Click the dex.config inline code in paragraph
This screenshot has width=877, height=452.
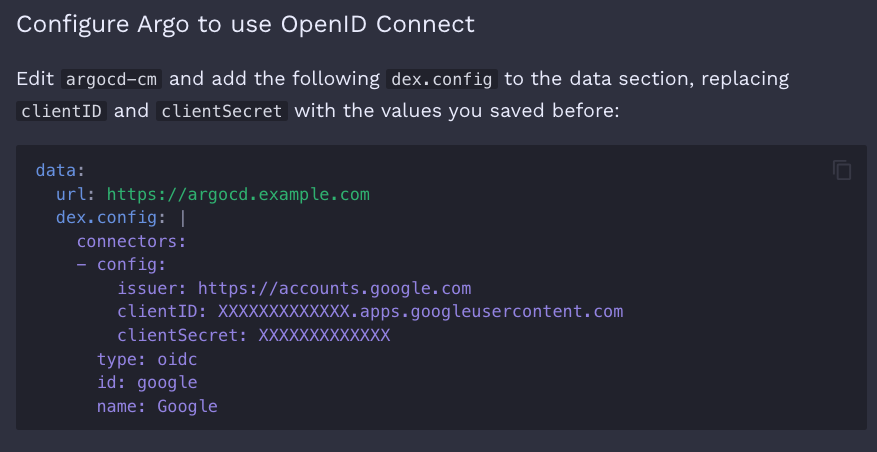pos(442,79)
